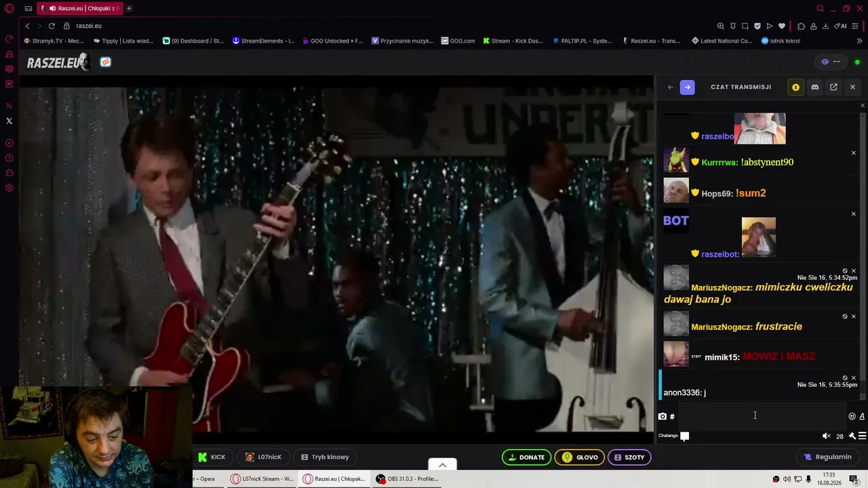The height and width of the screenshot is (488, 868).
Task: Click the hashtag icon beside chat input
Action: point(672,416)
